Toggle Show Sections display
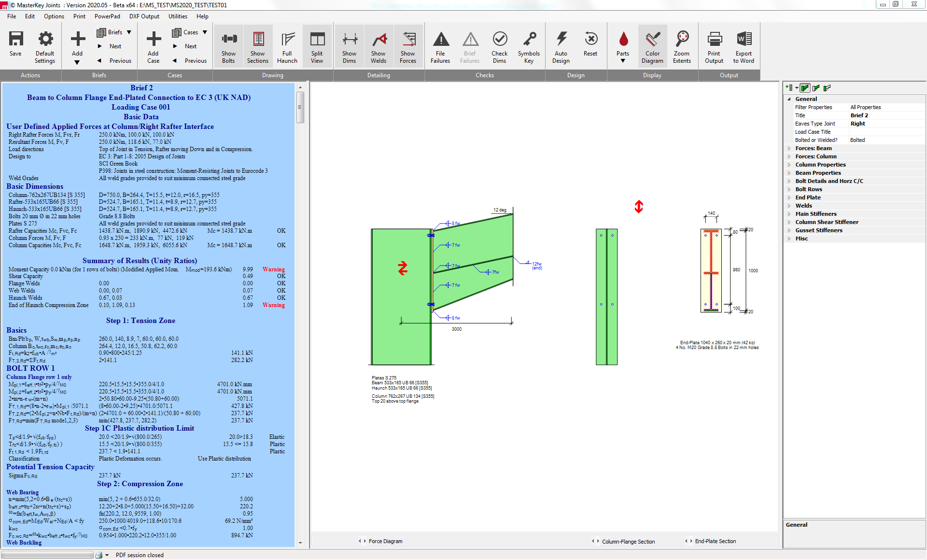Image resolution: width=927 pixels, height=560 pixels. 258,47
